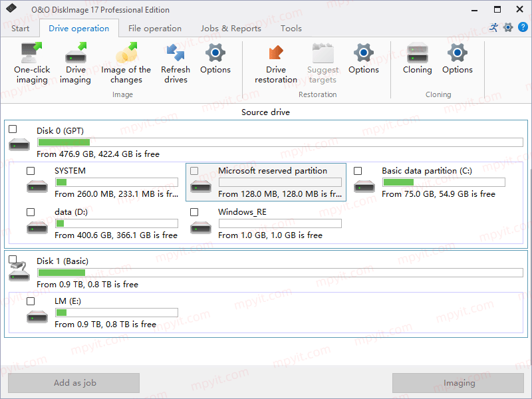
Task: Click the Disk 0 (GPT) drive icon
Action: tap(19, 145)
